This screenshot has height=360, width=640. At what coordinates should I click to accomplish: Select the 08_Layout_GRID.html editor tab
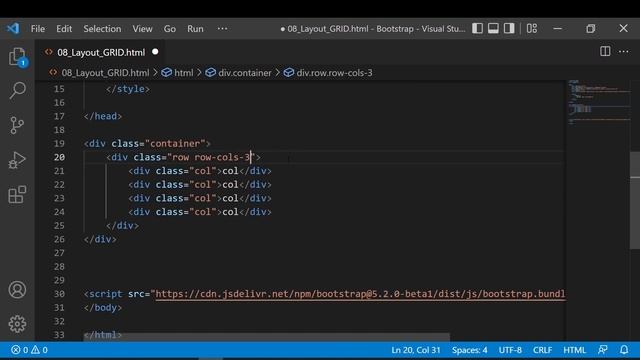point(101,52)
